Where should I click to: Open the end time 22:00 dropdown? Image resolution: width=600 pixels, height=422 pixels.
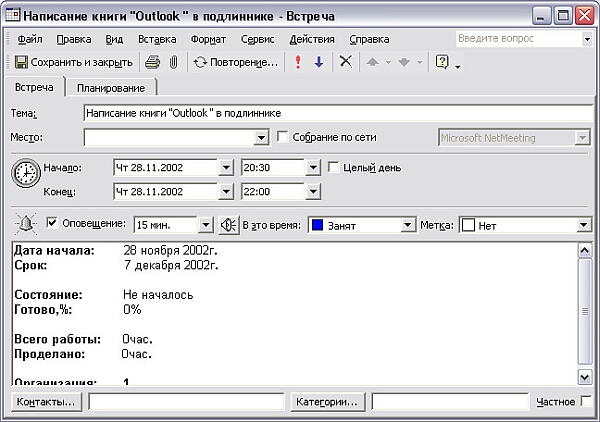[312, 191]
